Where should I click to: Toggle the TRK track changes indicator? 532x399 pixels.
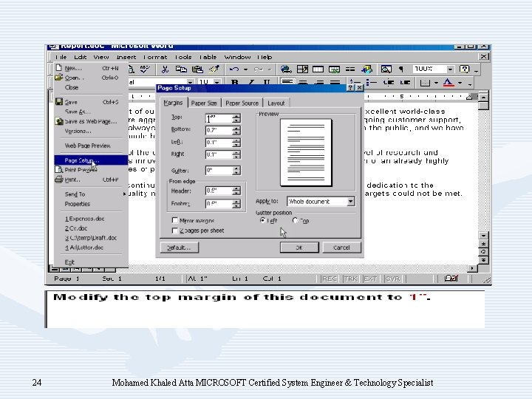click(x=350, y=279)
